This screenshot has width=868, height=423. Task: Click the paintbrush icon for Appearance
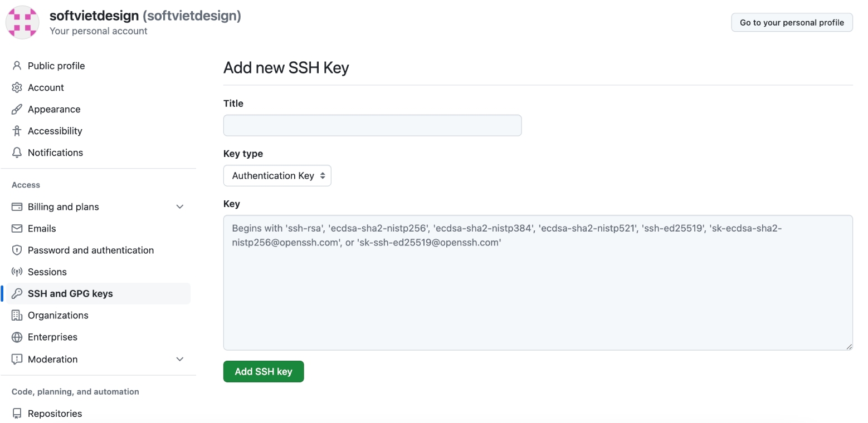[x=17, y=109]
